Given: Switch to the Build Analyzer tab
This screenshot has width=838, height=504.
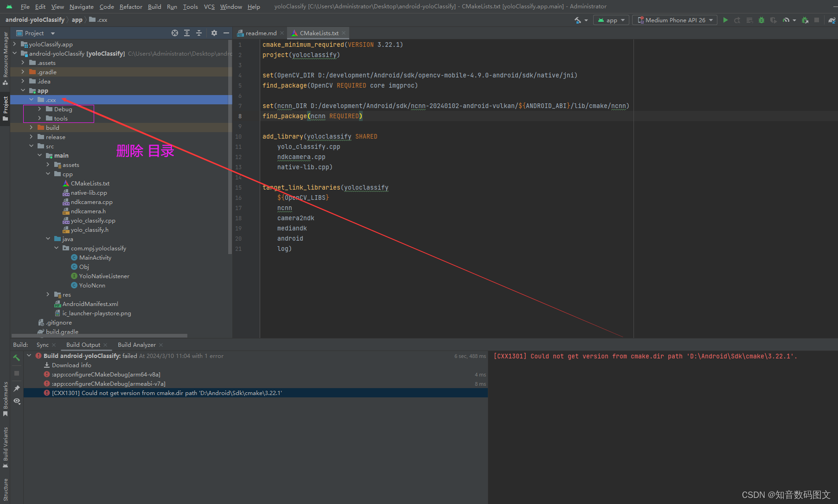Looking at the screenshot, I should coord(136,345).
